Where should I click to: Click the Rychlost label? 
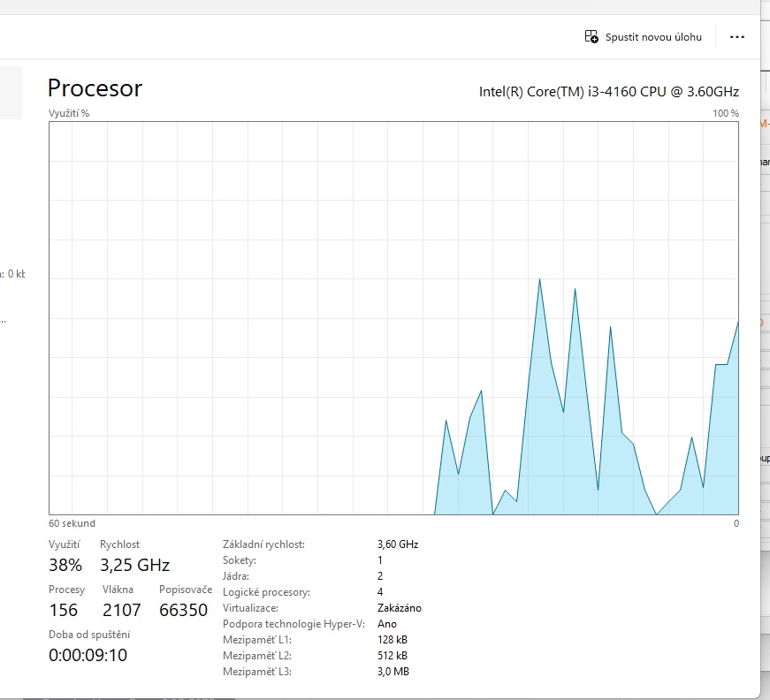[120, 544]
